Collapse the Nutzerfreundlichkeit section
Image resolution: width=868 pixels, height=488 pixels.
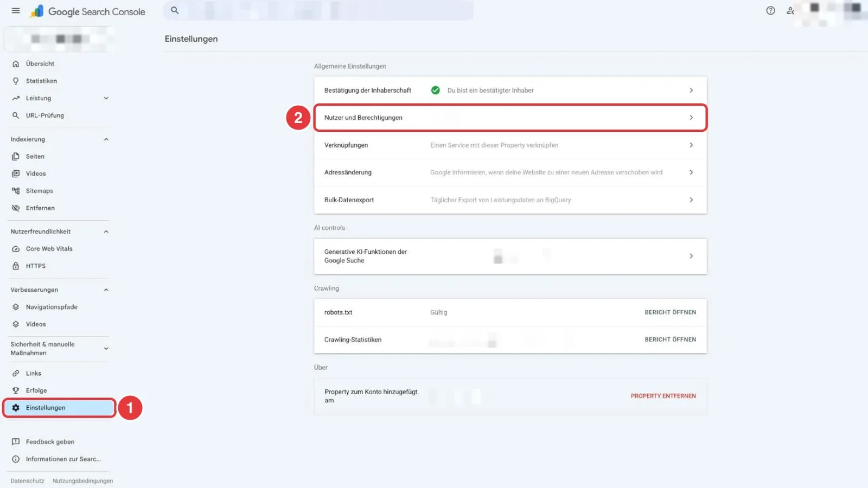click(x=106, y=232)
